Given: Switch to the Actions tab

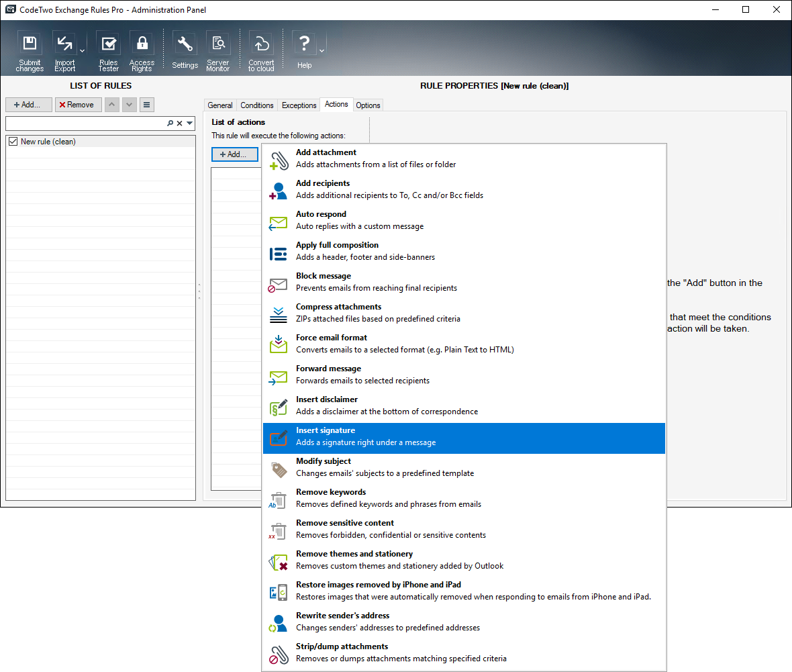Looking at the screenshot, I should coord(336,104).
